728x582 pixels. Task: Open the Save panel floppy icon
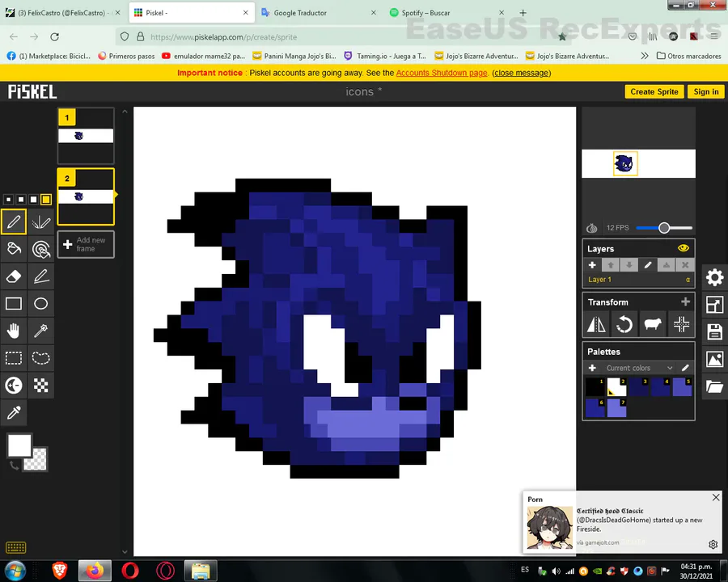[714, 332]
